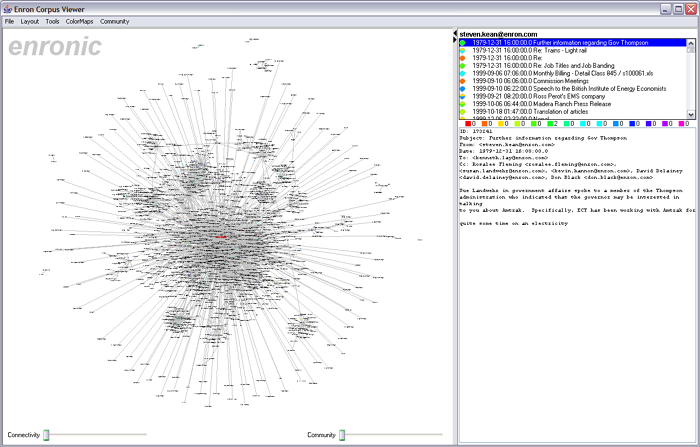The height and width of the screenshot is (447, 700).
Task: Select email 'Translation of articles'
Action: click(x=573, y=112)
